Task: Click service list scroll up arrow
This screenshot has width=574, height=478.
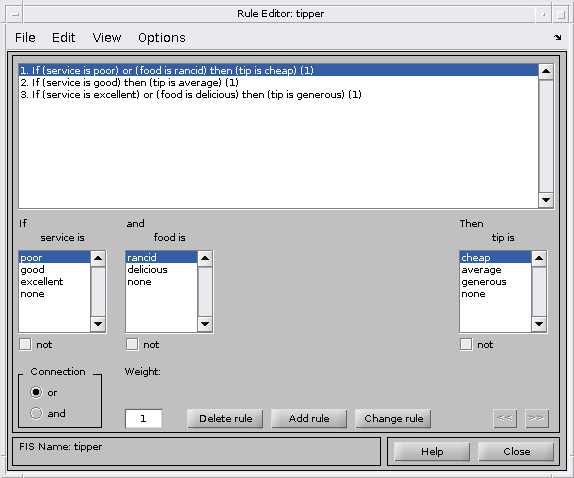Action: pos(98,258)
